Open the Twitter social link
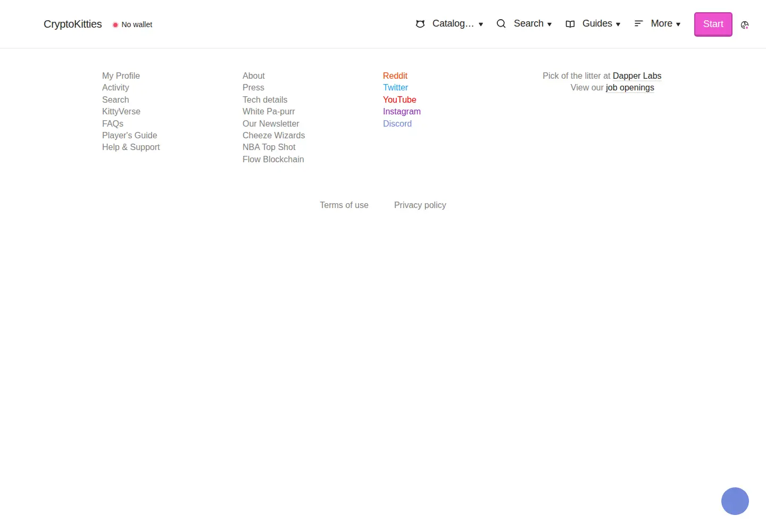Image resolution: width=766 pixels, height=532 pixels. [x=396, y=88]
